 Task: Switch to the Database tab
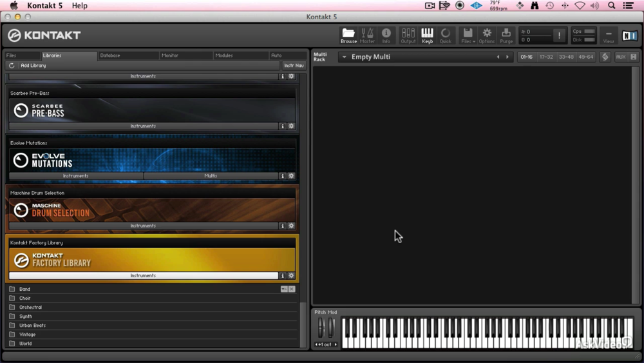128,55
